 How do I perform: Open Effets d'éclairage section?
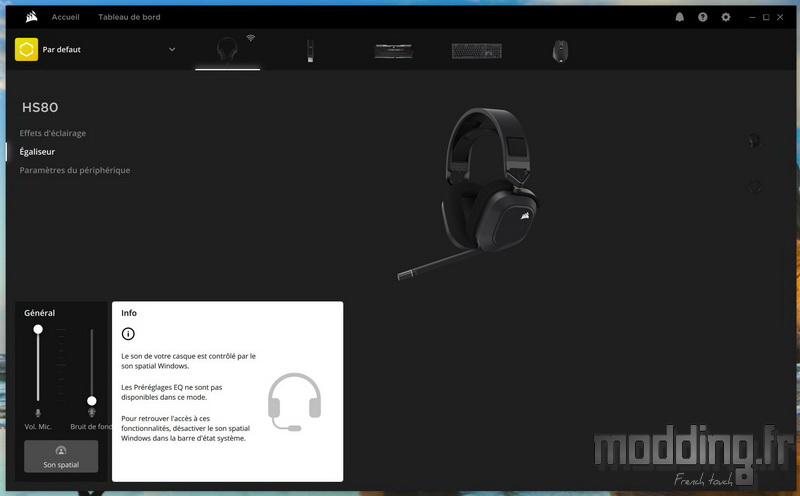click(53, 133)
